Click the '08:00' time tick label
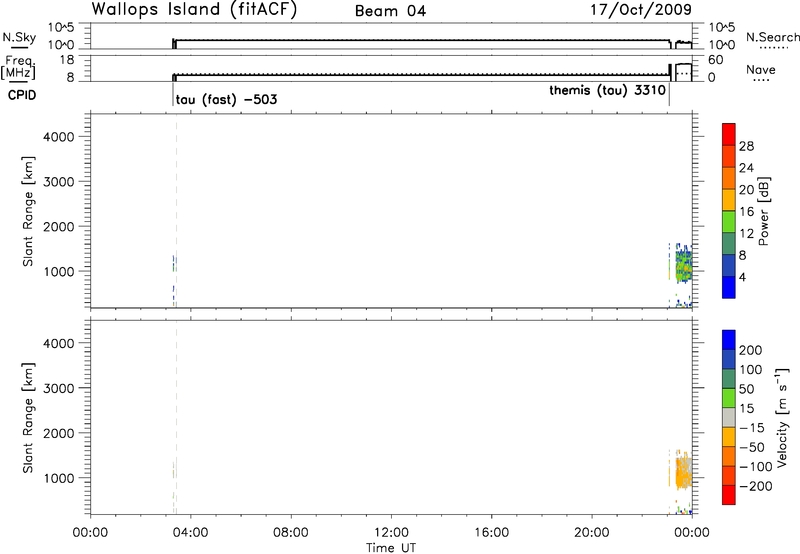The width and height of the screenshot is (800, 554). pos(291,533)
